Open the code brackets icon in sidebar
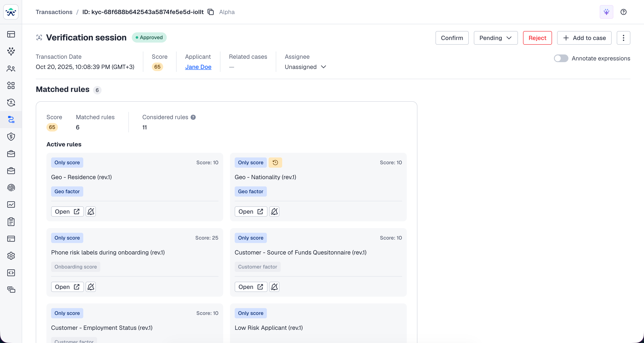The width and height of the screenshot is (644, 343). [x=11, y=273]
